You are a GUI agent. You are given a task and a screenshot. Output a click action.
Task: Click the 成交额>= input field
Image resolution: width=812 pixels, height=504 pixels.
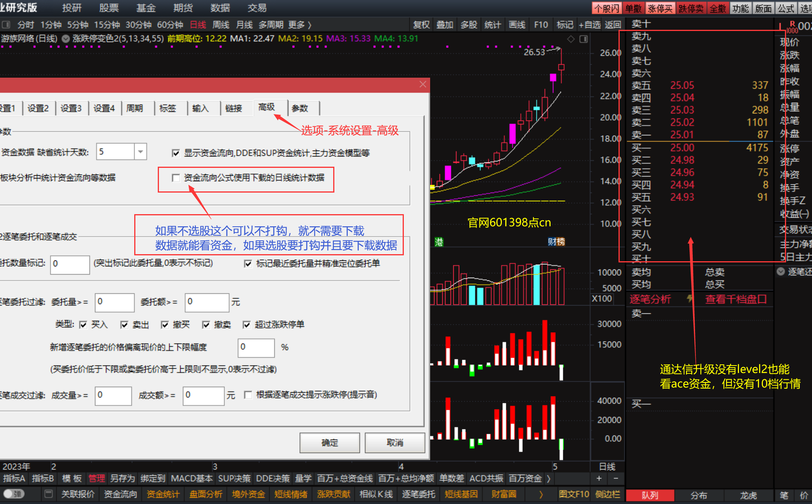pos(204,396)
